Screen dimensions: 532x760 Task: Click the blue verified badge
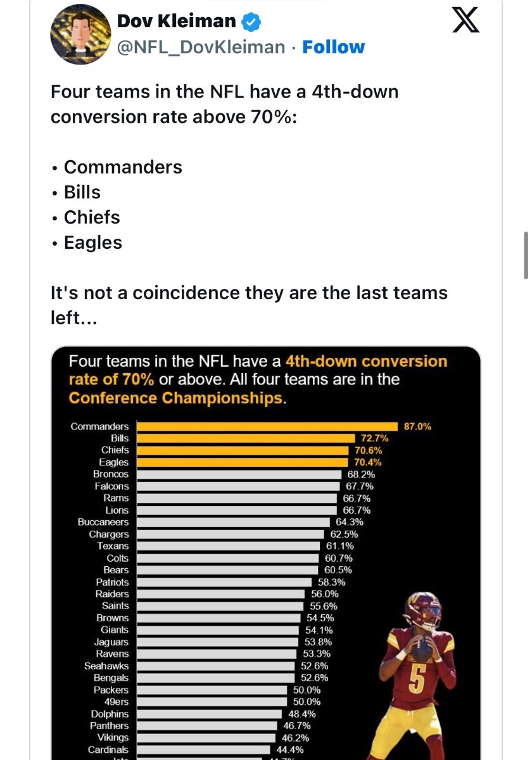251,22
